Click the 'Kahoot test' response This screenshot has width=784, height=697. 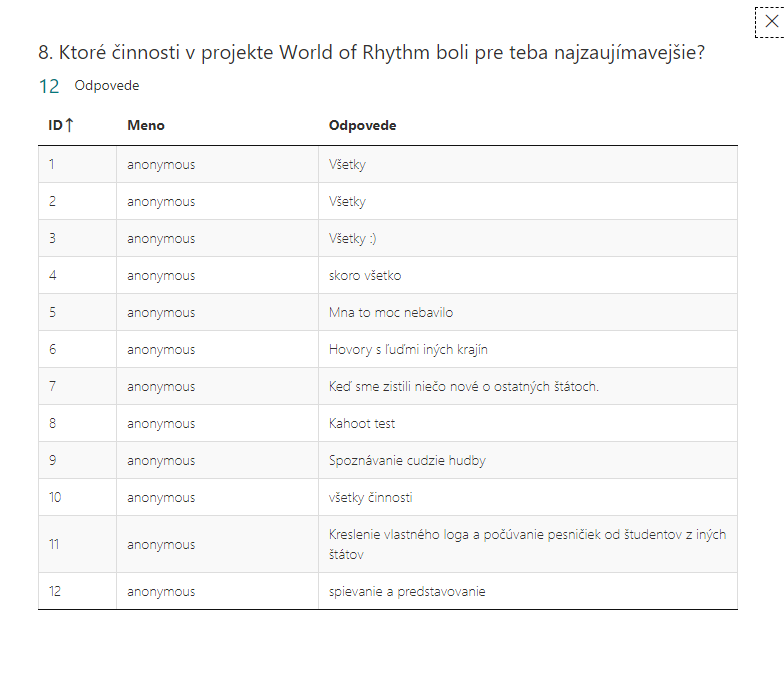point(362,424)
